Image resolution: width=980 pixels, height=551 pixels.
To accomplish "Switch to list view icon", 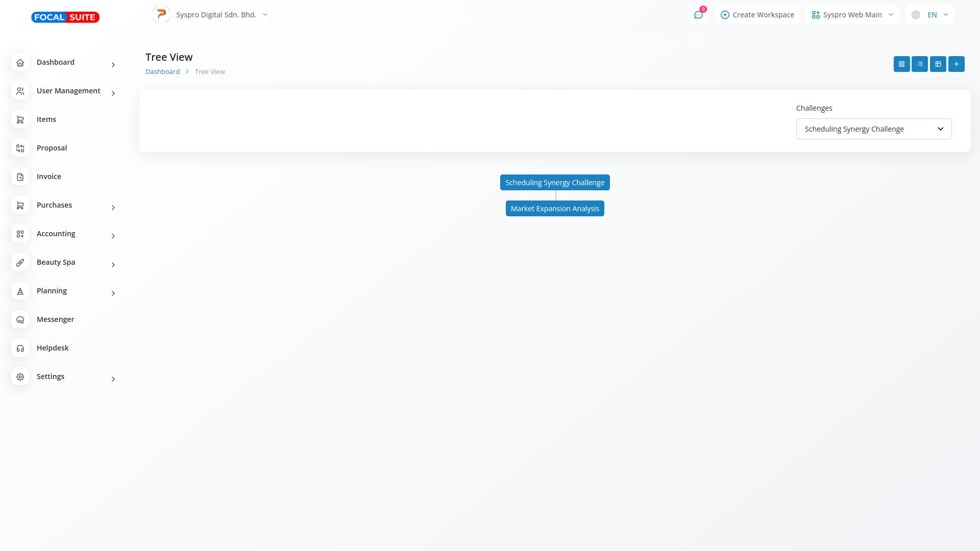I will point(920,64).
